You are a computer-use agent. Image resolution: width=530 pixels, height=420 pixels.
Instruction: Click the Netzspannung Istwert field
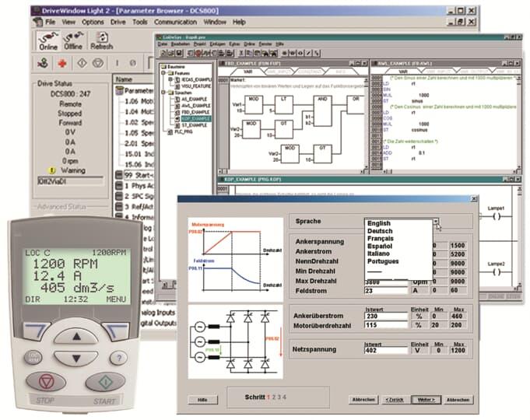click(x=386, y=351)
